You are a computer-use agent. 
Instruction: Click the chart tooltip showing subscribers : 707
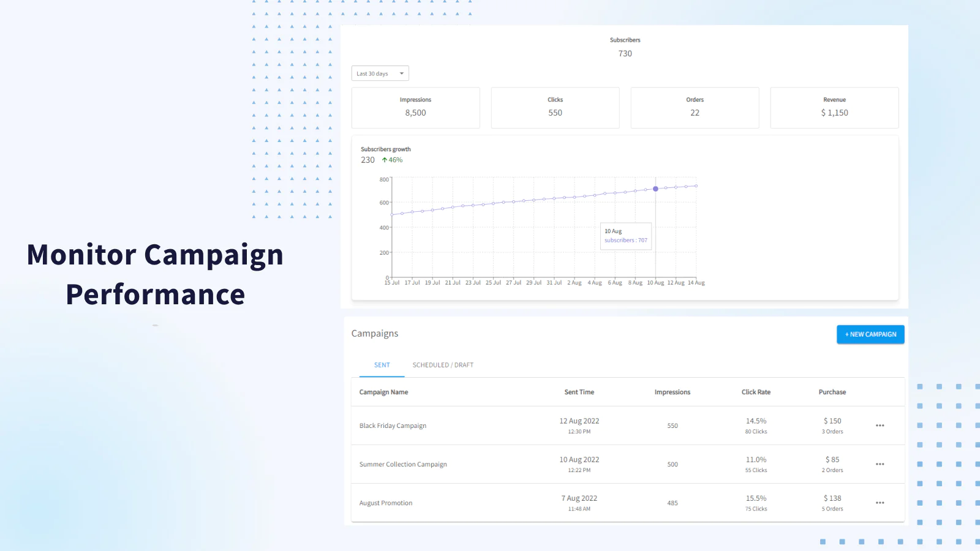click(x=626, y=236)
